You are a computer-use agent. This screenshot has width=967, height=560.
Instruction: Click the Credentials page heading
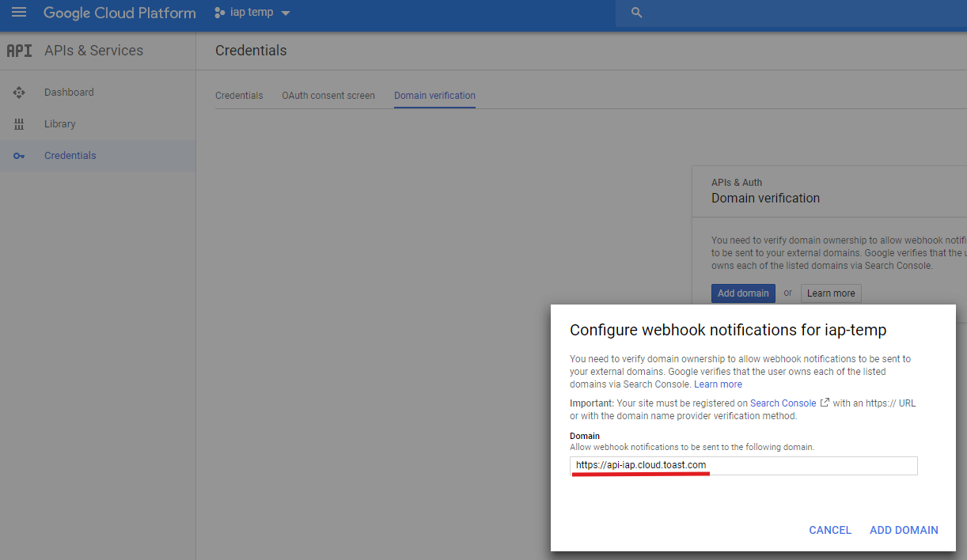[251, 51]
